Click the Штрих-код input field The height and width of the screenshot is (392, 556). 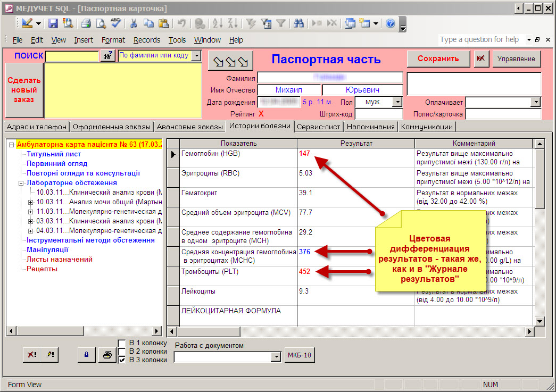point(379,114)
